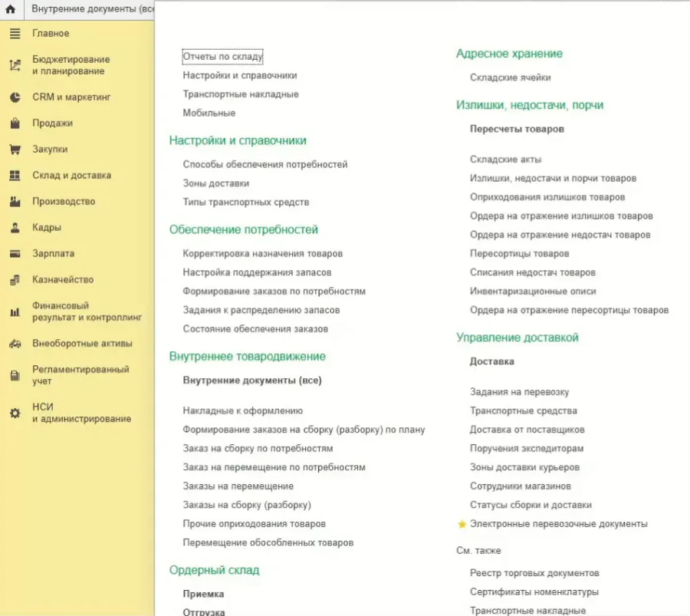Open the Казначейство section label
Viewport: 690px width, 616px height.
[x=63, y=279]
